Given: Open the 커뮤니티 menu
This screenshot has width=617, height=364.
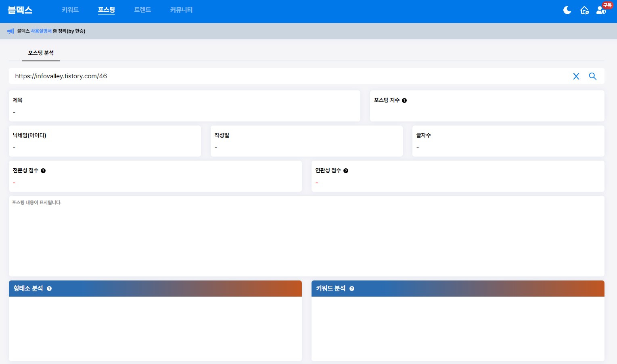Looking at the screenshot, I should tap(181, 10).
